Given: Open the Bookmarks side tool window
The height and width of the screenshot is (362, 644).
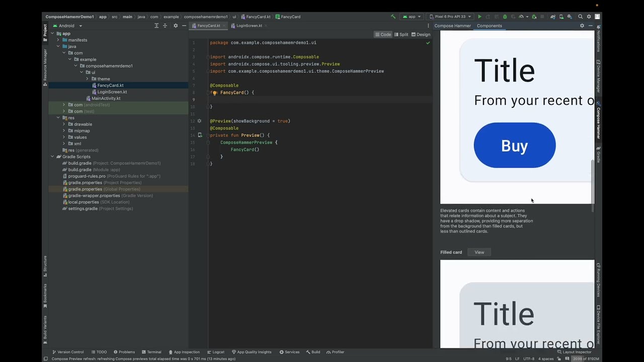Looking at the screenshot, I should click(x=45, y=296).
